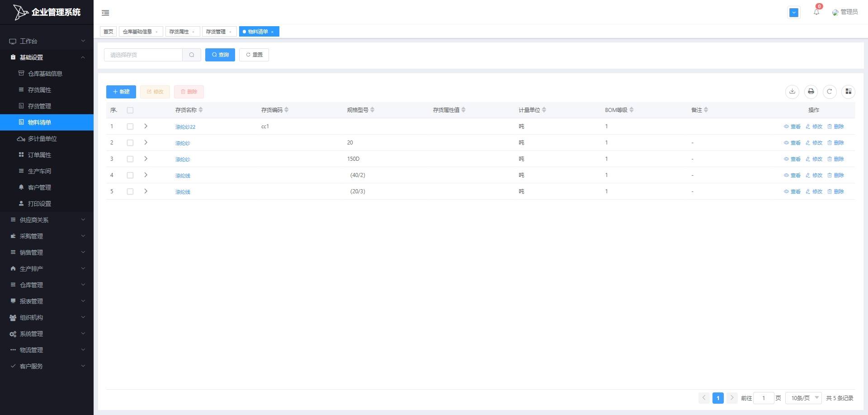Click the go-to page number field

coord(764,398)
